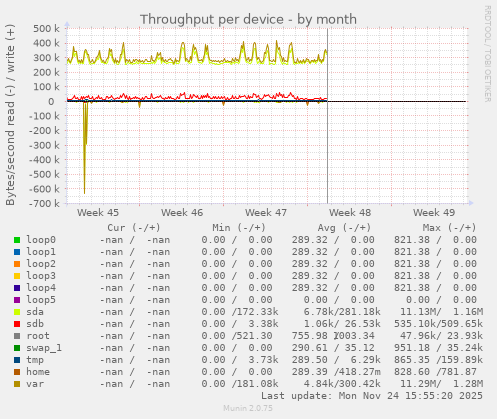The width and height of the screenshot is (497, 419).
Task: Click the Week 46 axis label
Action: (x=182, y=213)
